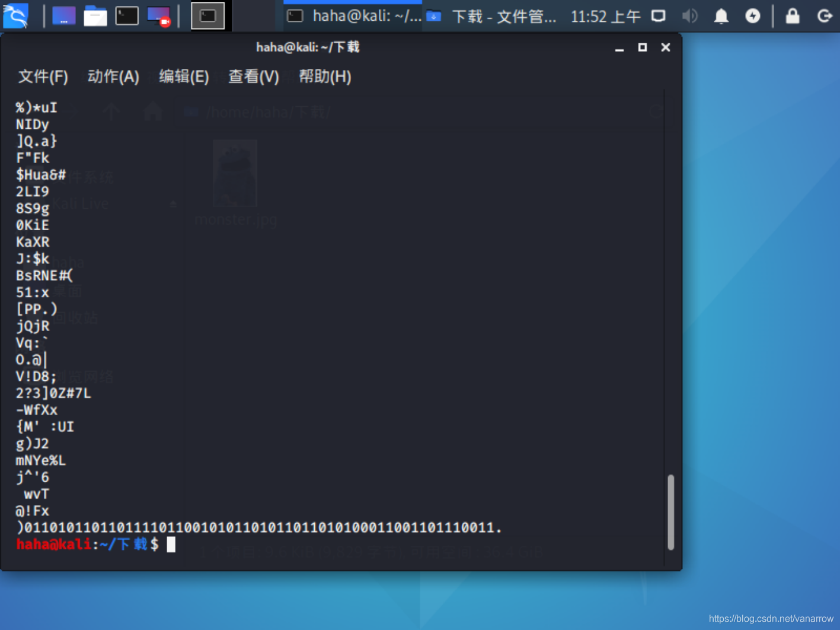Click output line '@!Fx'
This screenshot has width=840, height=630.
tap(33, 511)
